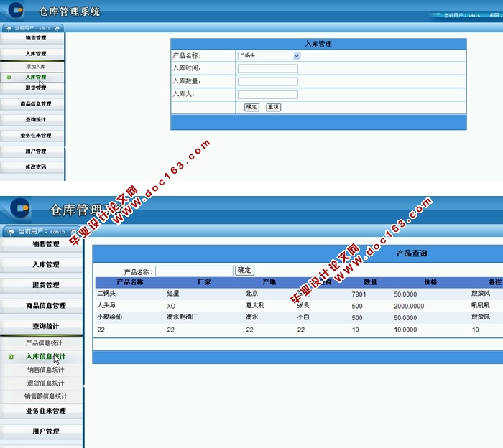Viewport: 503px width, 448px height.
Task: Expand 退货管理 on the 产品查询 page sidebar
Action: pos(45,285)
